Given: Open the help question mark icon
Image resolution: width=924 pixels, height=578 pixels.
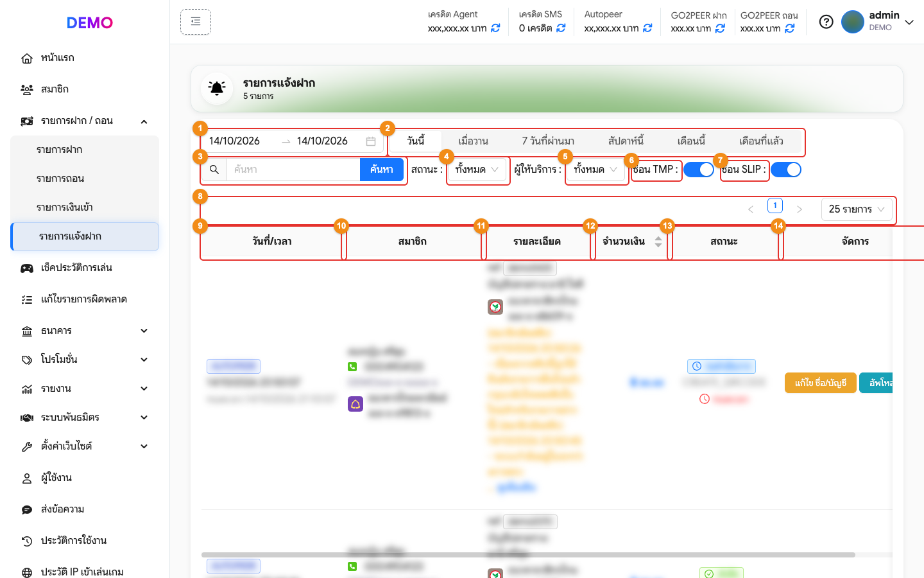Looking at the screenshot, I should point(826,22).
